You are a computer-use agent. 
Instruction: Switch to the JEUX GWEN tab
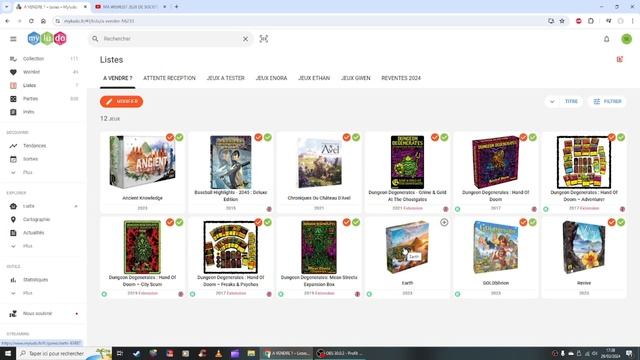tap(356, 78)
